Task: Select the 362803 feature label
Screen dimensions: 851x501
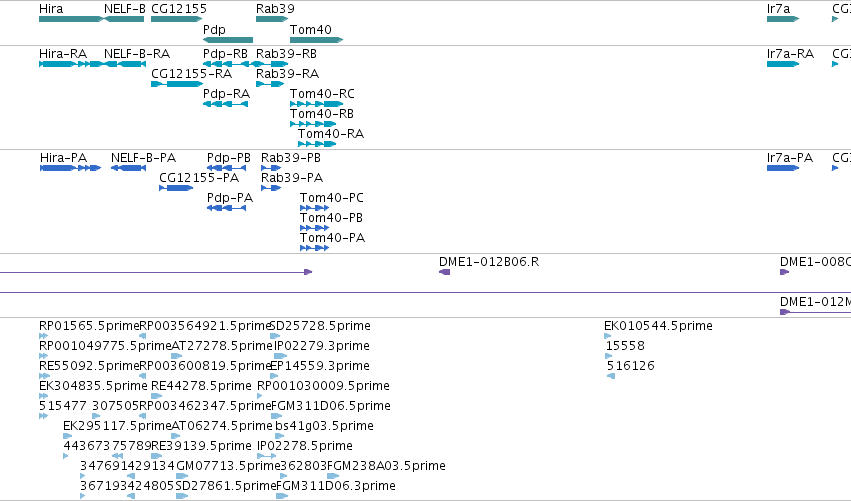Action: tap(303, 467)
